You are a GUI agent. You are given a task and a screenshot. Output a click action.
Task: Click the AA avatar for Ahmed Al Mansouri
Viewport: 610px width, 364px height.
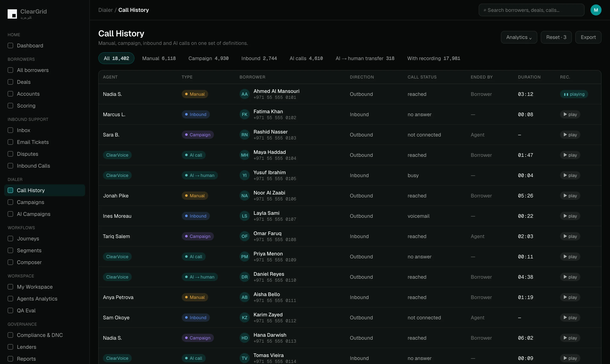[x=244, y=94]
